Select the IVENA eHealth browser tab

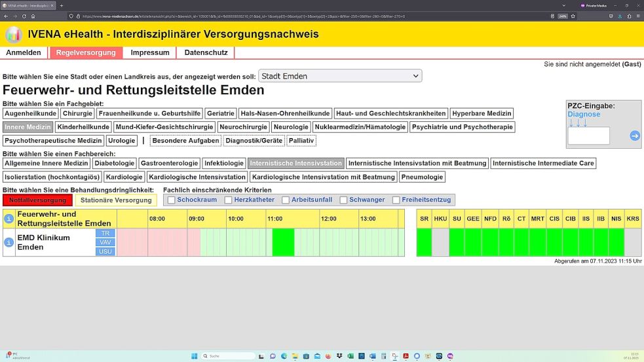pos(28,6)
